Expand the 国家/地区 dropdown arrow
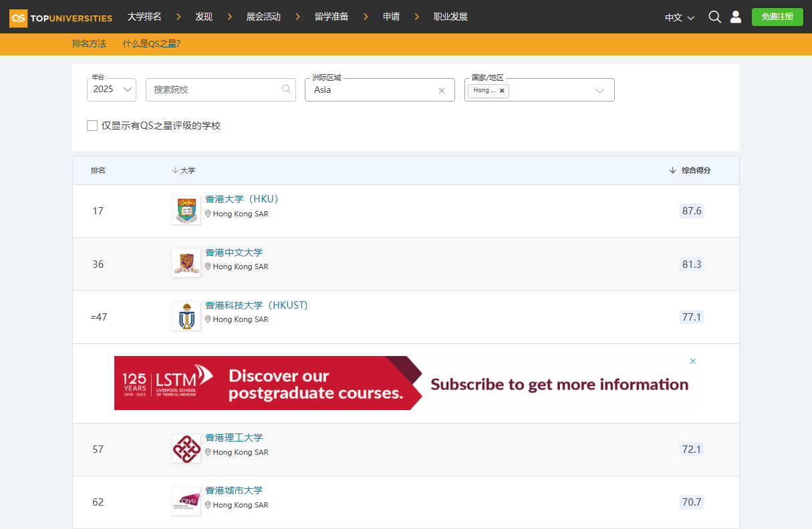Screen dimensions: 812x529 click(599, 91)
